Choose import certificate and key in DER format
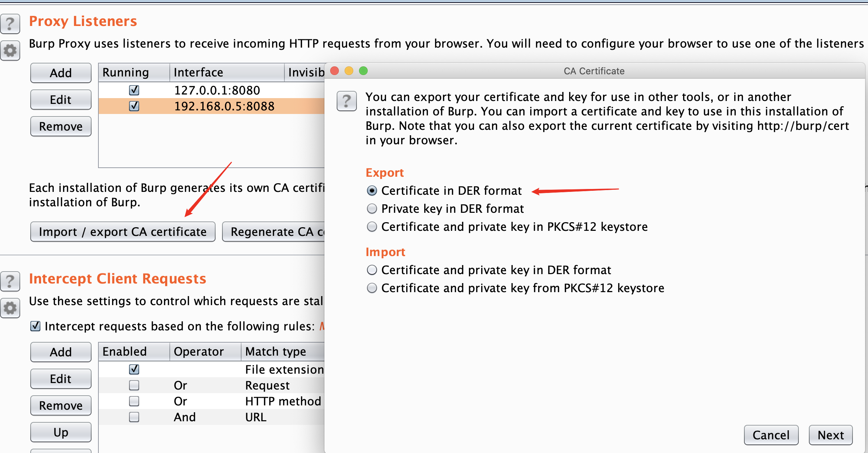The image size is (868, 453). pos(372,270)
